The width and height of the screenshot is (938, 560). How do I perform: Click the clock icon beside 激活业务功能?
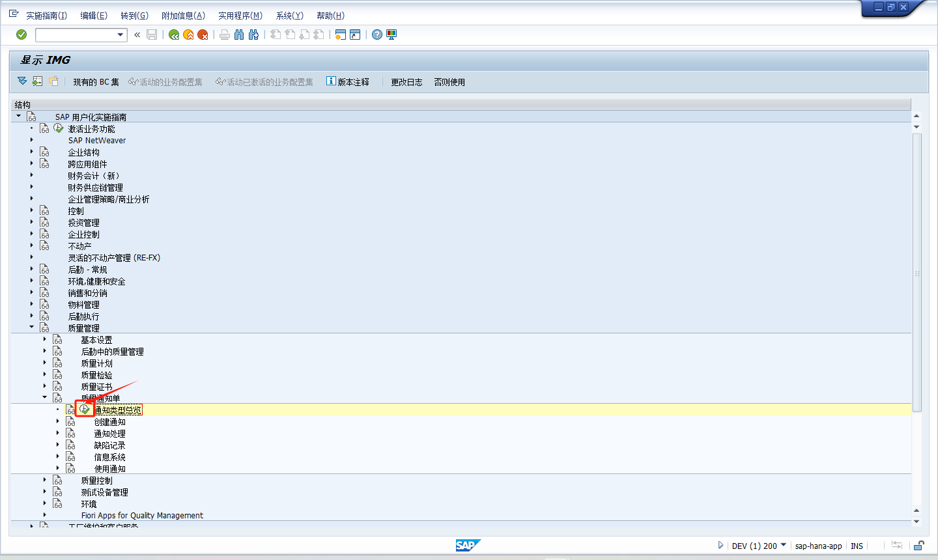pos(58,128)
